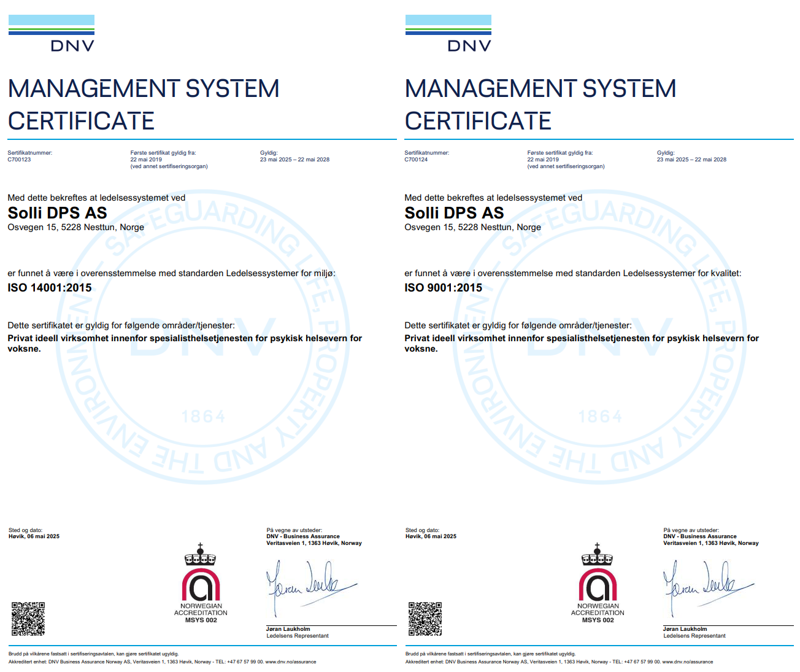The image size is (800, 672).
Task: Click the Solli DPS AS name on the ISO 14001 certificate
Action: pos(57,213)
